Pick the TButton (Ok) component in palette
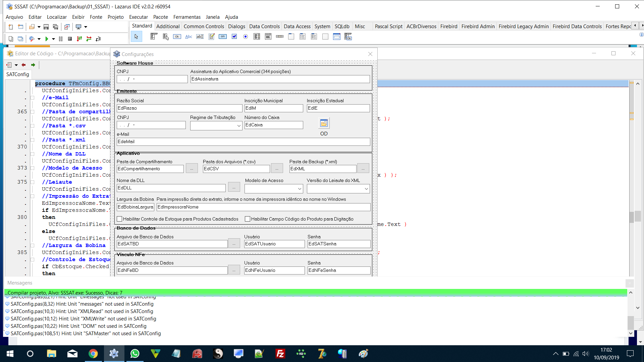Viewport: 644px width, 362px height. 177,37
